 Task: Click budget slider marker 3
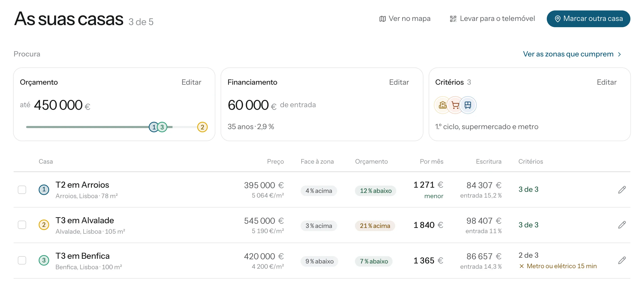[x=162, y=127]
